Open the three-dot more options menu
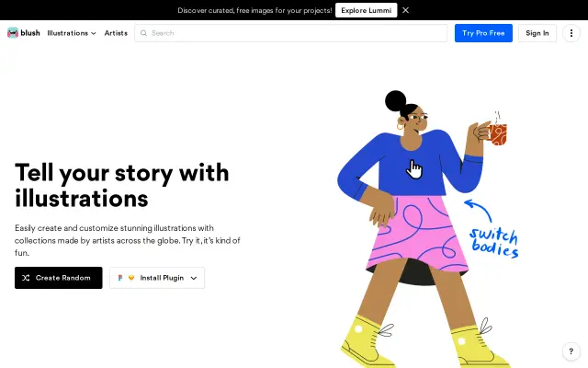 tap(571, 33)
